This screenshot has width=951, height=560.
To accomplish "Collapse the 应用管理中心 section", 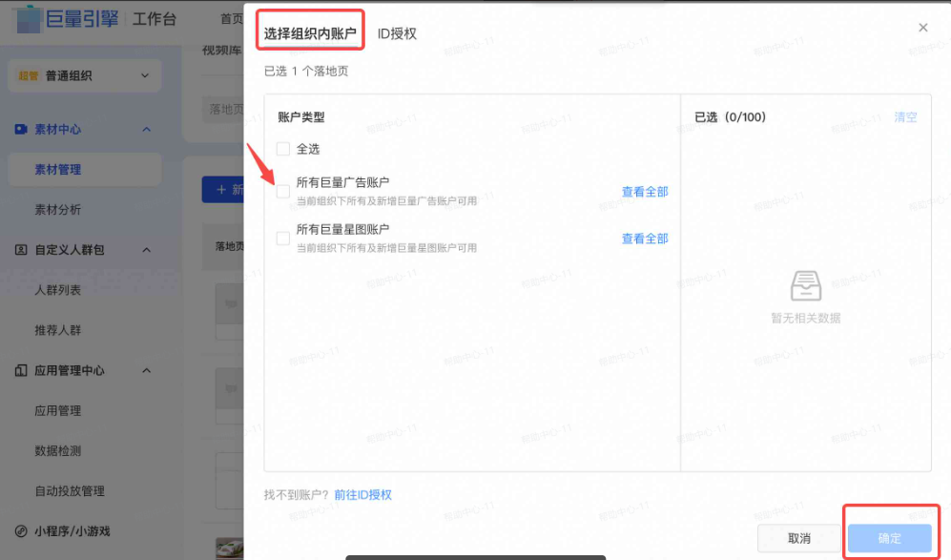I will coord(146,371).
